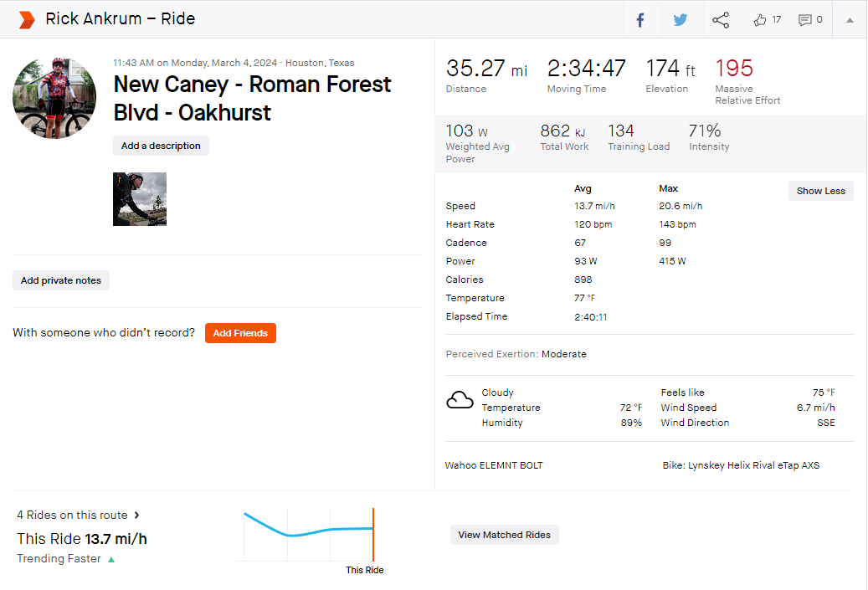Give kudos with the thumbs-up icon

click(759, 20)
